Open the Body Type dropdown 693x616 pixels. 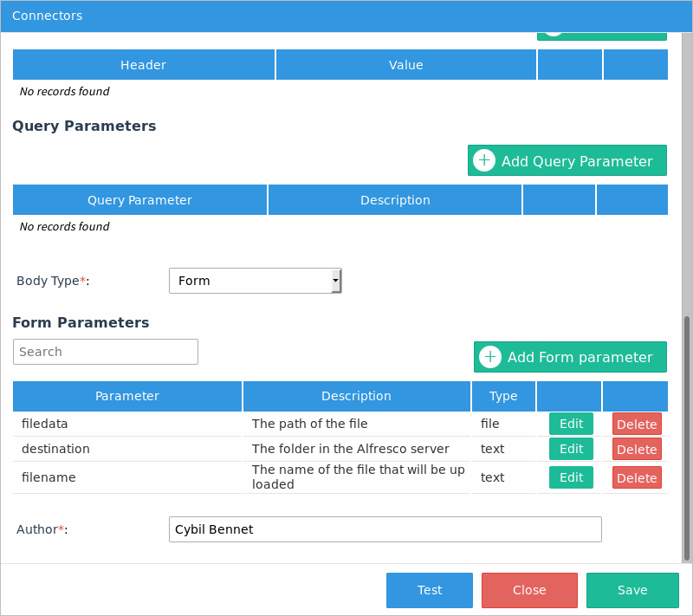coord(256,281)
